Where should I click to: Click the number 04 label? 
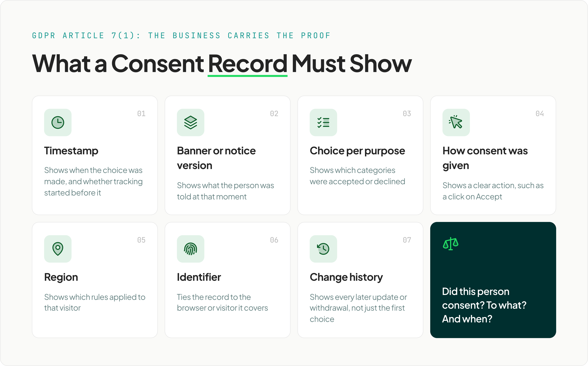click(x=540, y=114)
